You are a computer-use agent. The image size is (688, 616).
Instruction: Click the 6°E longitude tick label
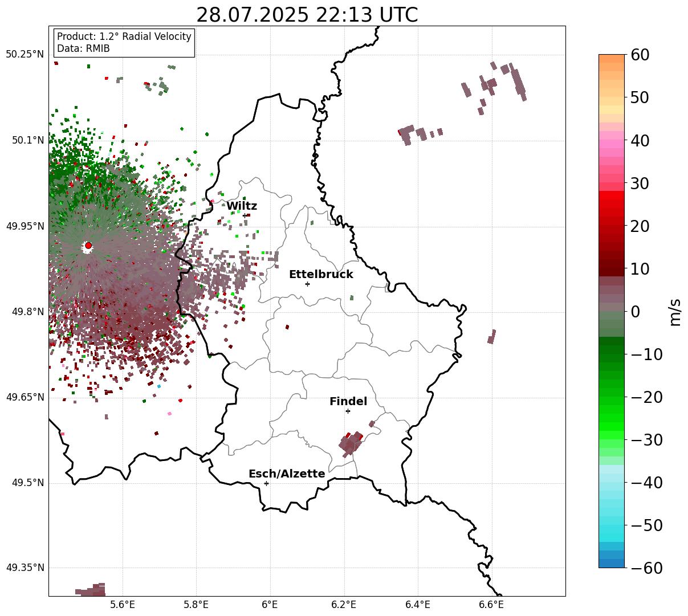click(x=270, y=605)
